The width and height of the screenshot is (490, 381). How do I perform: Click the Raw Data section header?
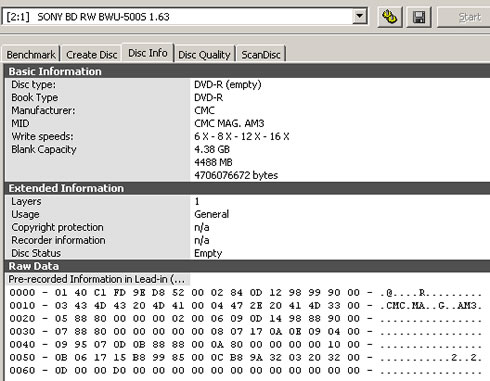click(247, 266)
